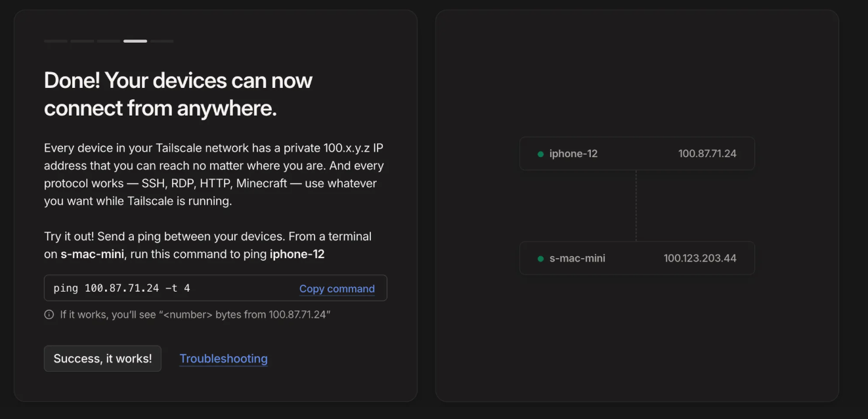The width and height of the screenshot is (868, 419).
Task: Open the Troubleshooting link
Action: 223,359
